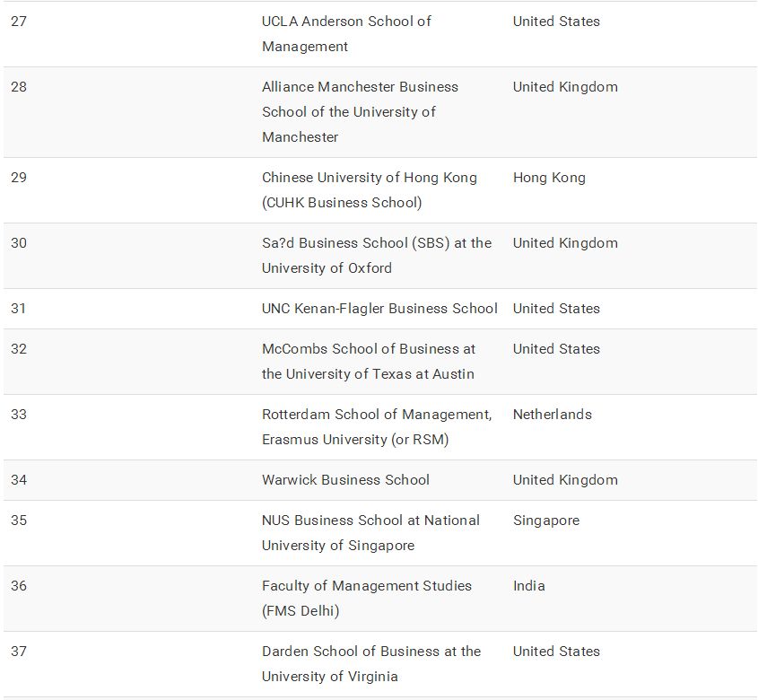The height and width of the screenshot is (700, 758).
Task: Click Chinese University of Hong Kong entry
Action: coord(369,190)
